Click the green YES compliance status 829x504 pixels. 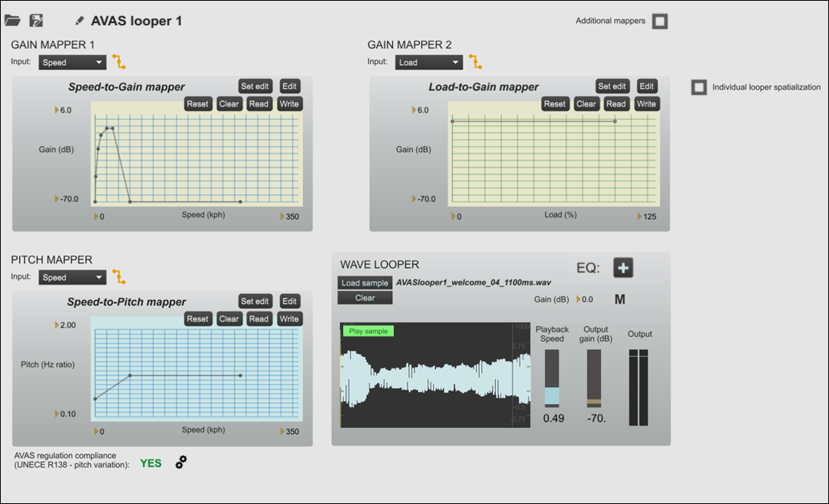(x=150, y=463)
